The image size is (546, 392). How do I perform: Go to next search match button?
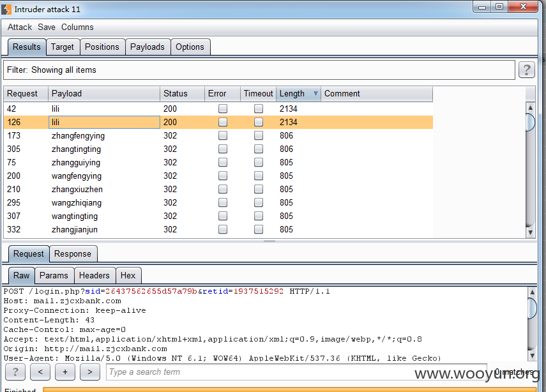[90, 372]
